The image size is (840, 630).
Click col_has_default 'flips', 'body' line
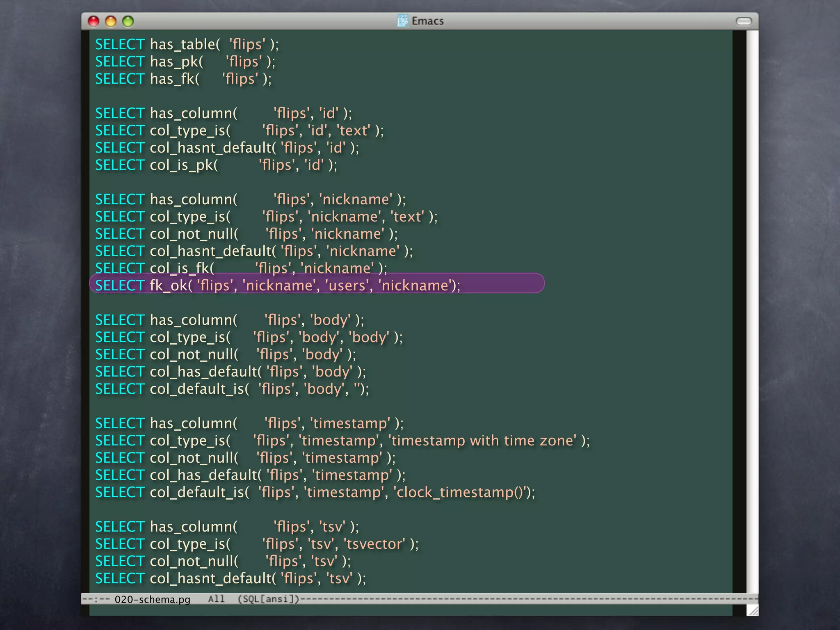231,372
